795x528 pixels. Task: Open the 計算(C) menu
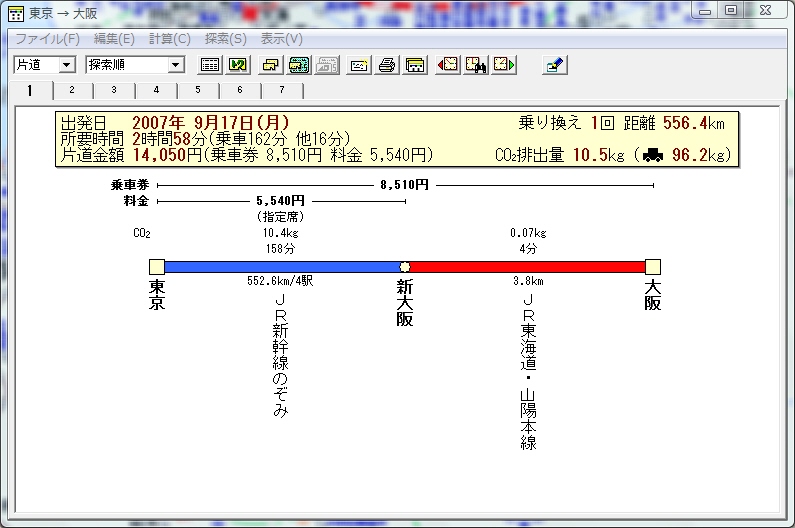(169, 39)
